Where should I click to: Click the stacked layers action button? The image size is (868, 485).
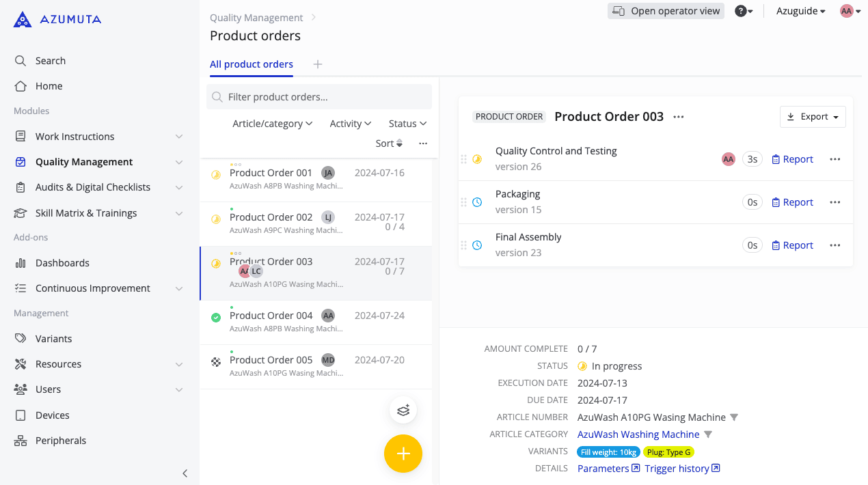tap(403, 410)
